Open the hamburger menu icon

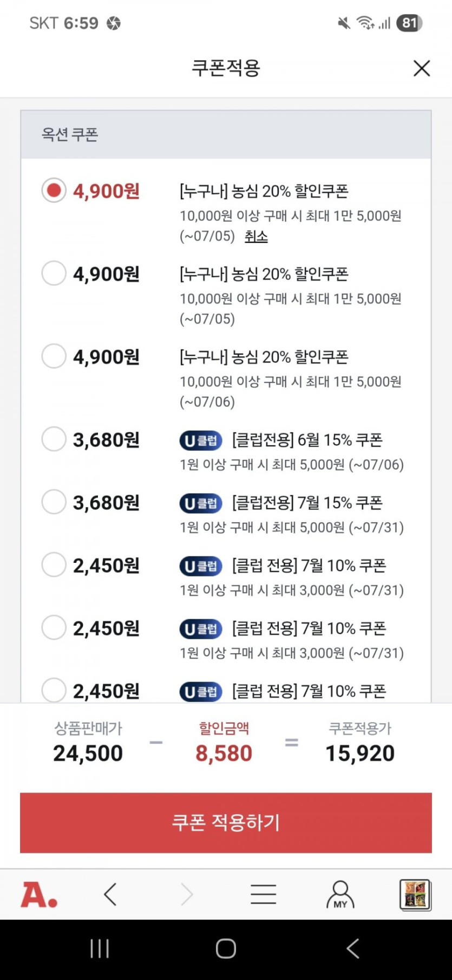pyautogui.click(x=264, y=894)
